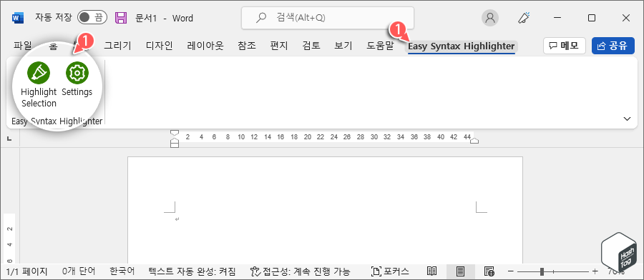Open the 파일 (File) tab
644x280 pixels.
pos(23,46)
